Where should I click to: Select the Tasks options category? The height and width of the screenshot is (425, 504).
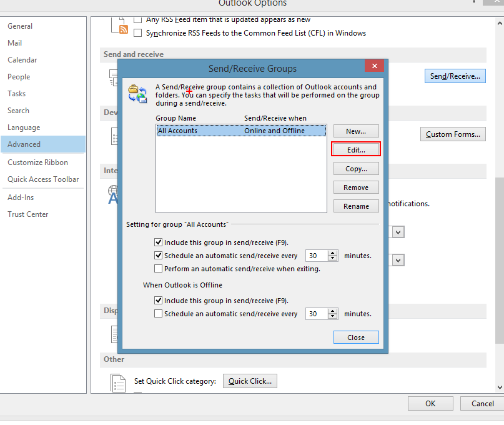click(43, 94)
